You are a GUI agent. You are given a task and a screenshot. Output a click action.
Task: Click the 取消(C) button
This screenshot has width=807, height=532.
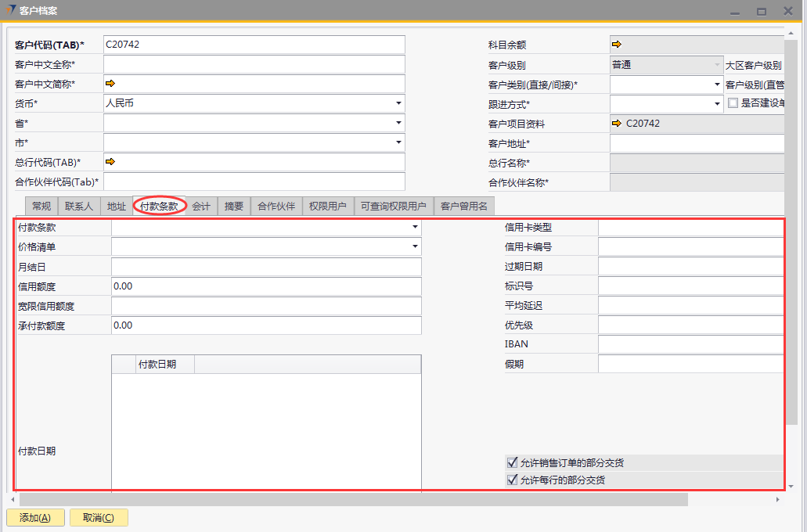(x=99, y=518)
